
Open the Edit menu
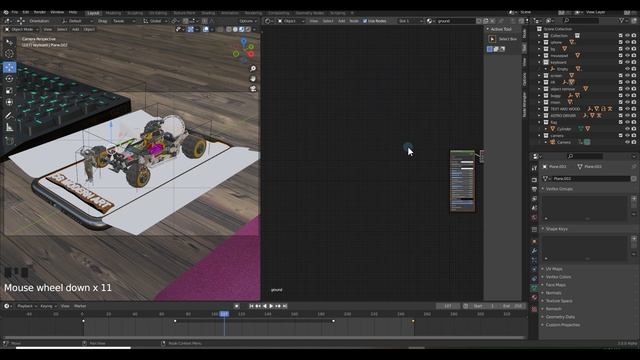(26, 12)
